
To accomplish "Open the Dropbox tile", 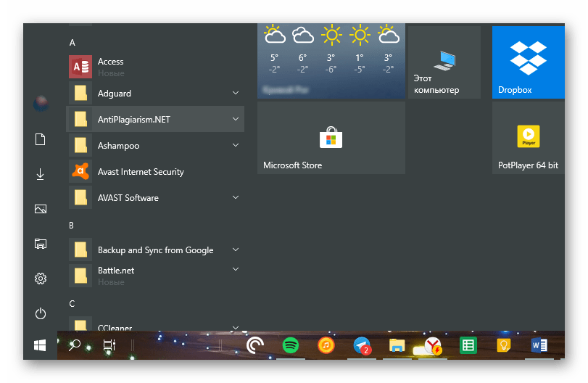I will point(528,62).
